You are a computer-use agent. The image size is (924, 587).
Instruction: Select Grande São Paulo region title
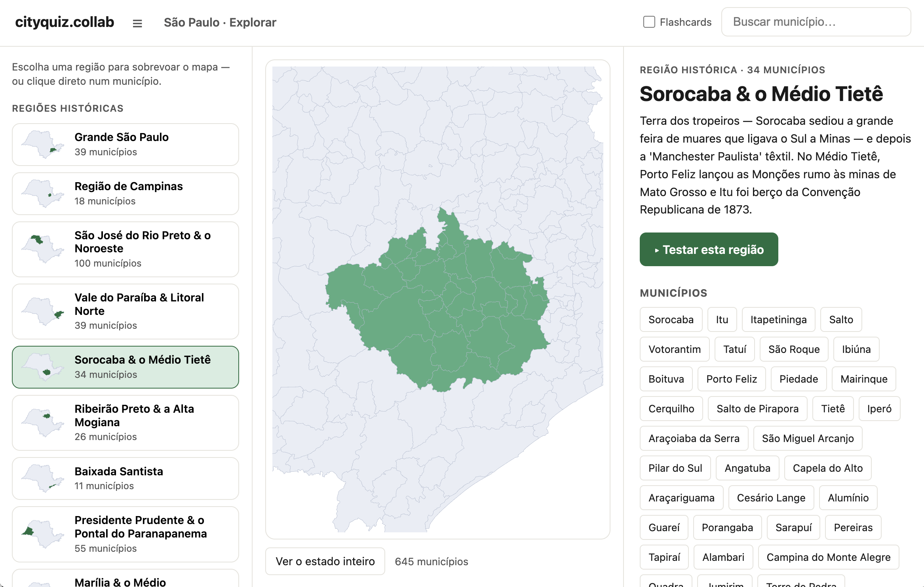(122, 137)
